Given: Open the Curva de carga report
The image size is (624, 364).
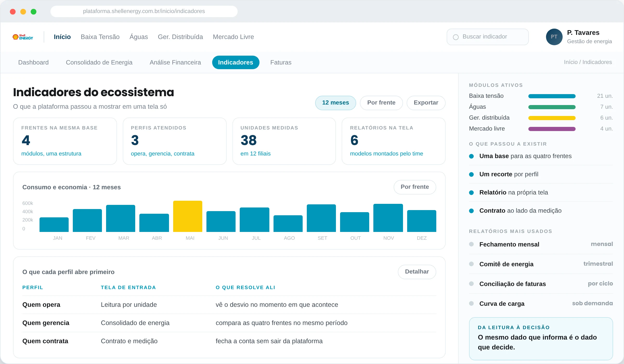Looking at the screenshot, I should (x=541, y=304).
